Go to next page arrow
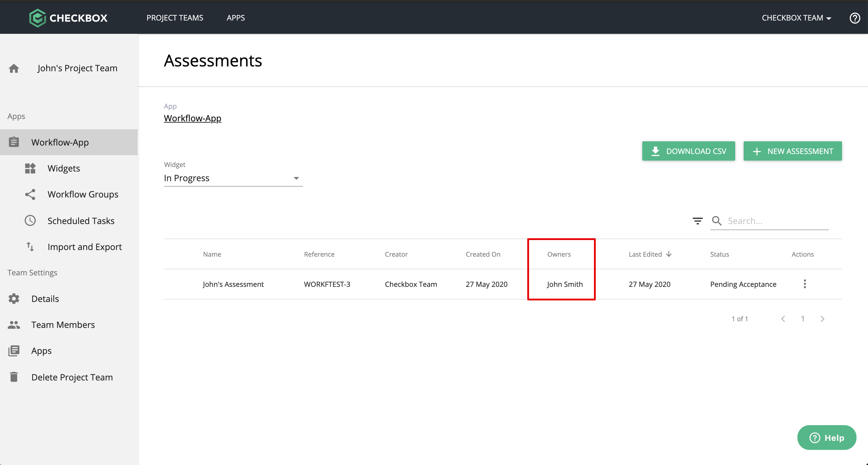Screen dimensions: 868x465 (822, 319)
